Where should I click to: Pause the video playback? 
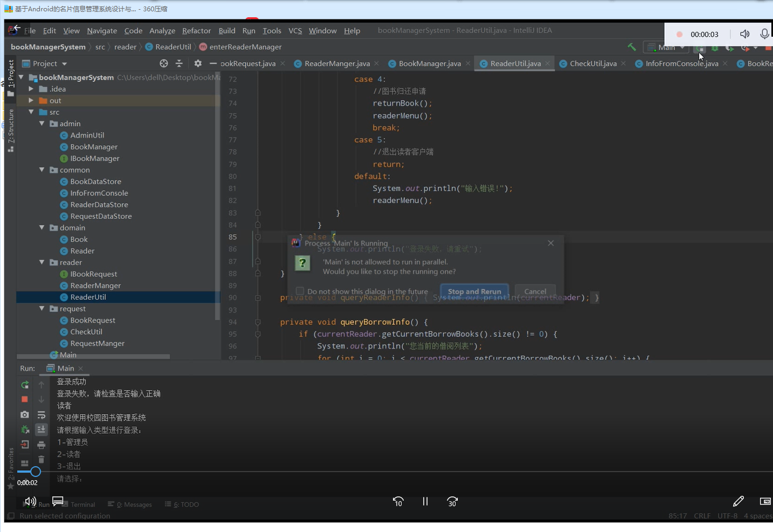[x=425, y=501]
